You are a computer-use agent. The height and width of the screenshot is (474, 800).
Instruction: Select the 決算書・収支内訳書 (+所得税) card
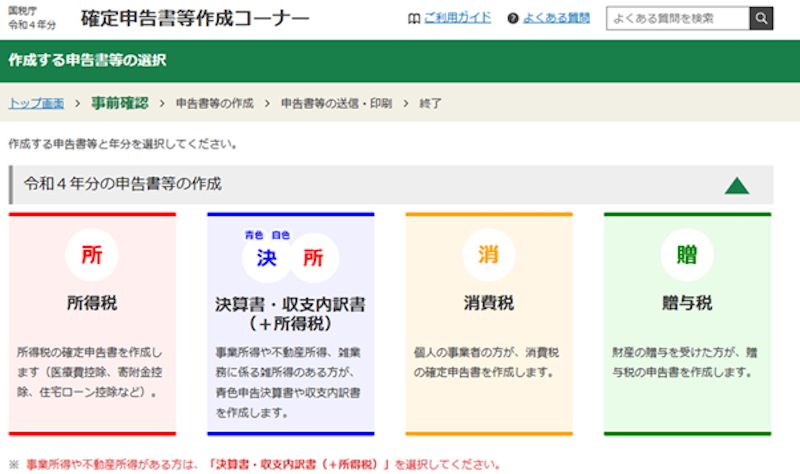290,313
